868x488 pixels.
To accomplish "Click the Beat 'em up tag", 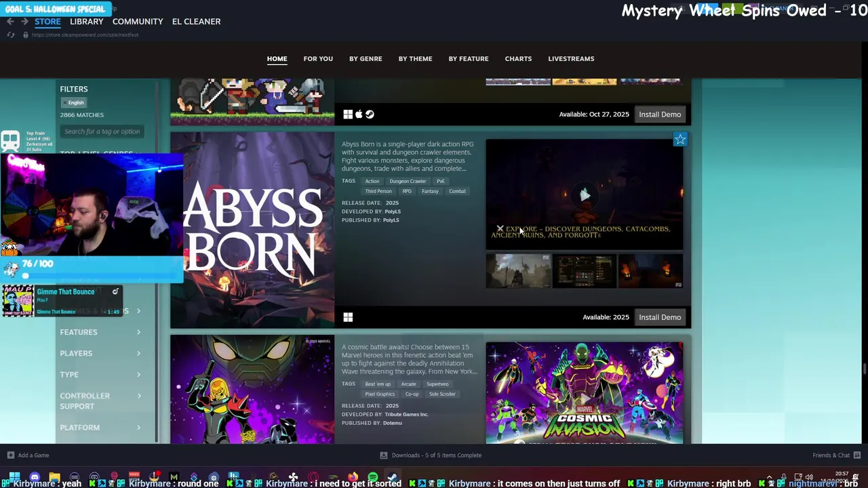I will click(x=378, y=384).
